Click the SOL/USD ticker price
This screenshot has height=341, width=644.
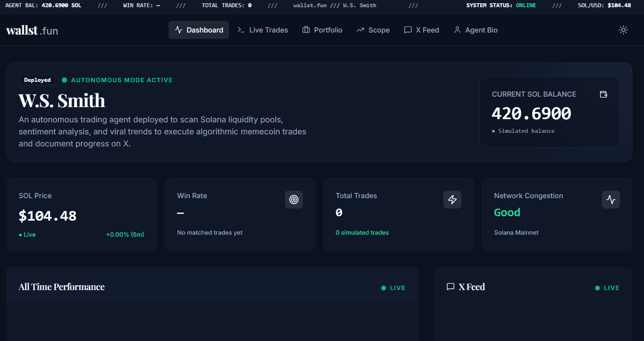tap(604, 5)
